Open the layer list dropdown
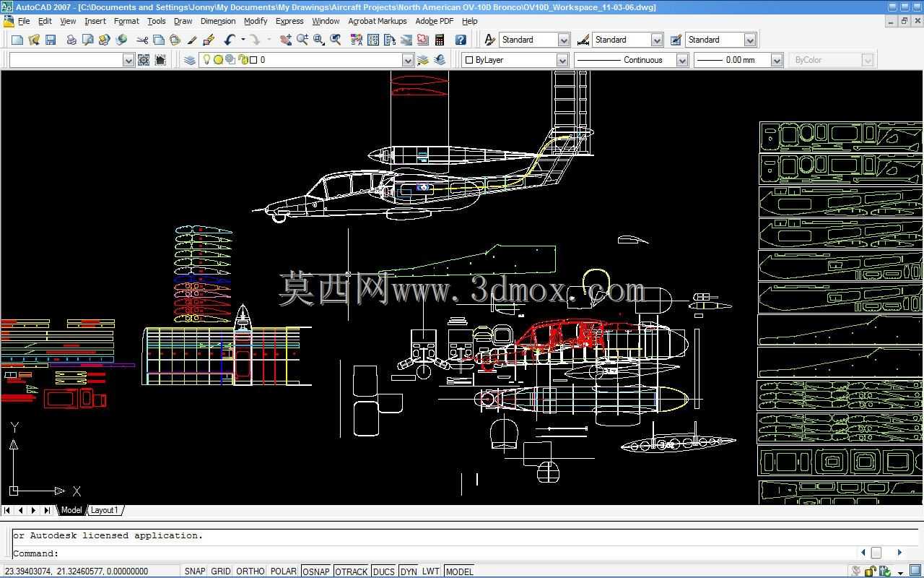Viewport: 924px width, 578px height. coord(408,60)
